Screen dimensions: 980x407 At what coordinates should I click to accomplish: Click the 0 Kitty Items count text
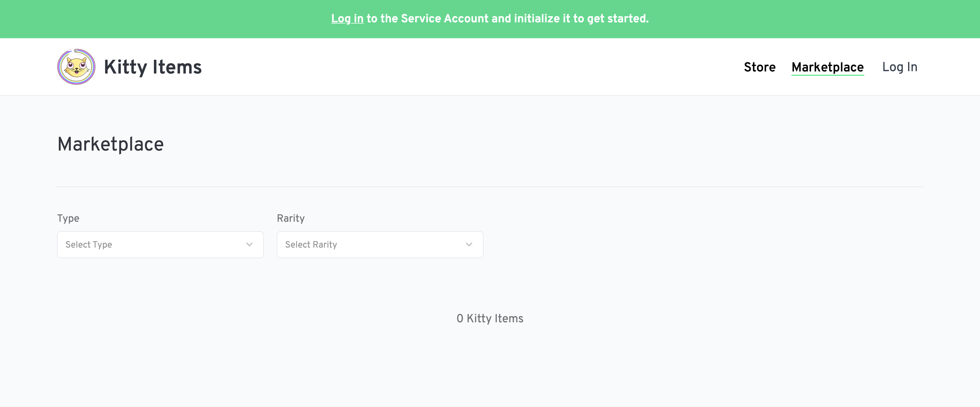coord(490,318)
